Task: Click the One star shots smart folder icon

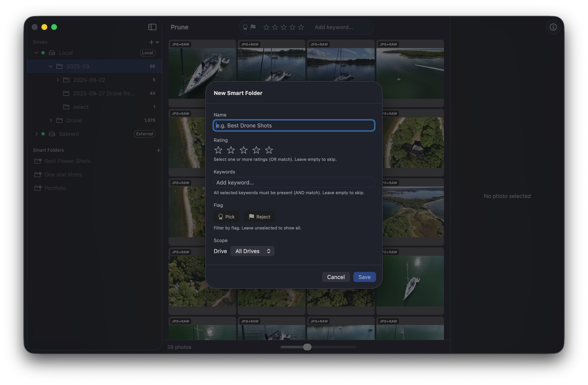Action: 38,175
